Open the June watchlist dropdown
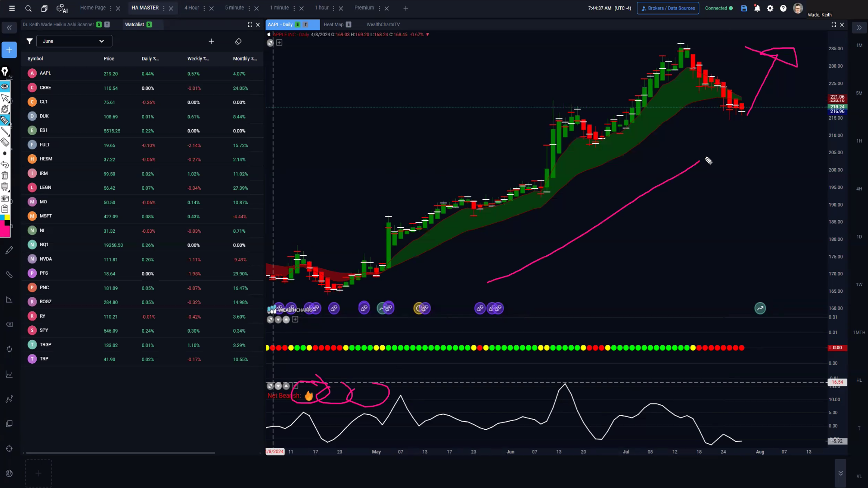The image size is (868, 488). click(74, 41)
